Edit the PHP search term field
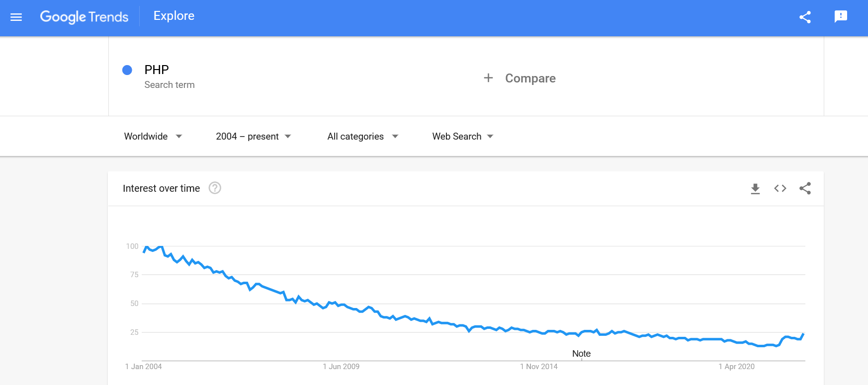 point(157,70)
